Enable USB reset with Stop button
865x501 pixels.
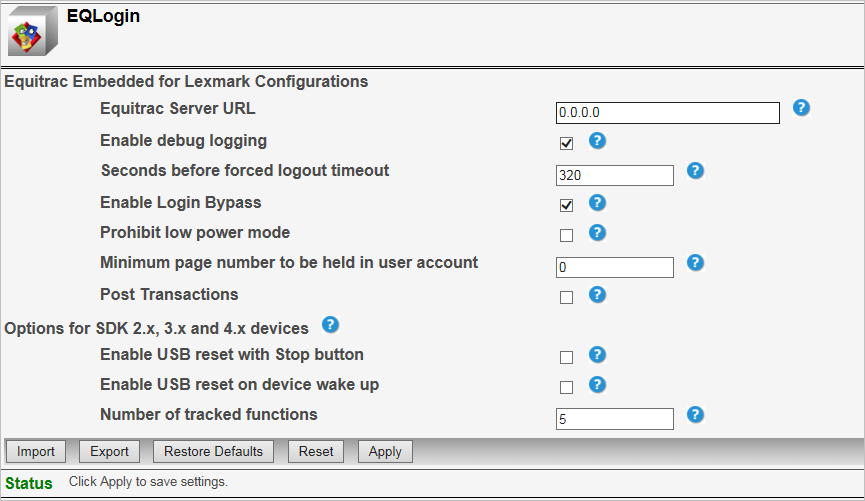tap(567, 357)
